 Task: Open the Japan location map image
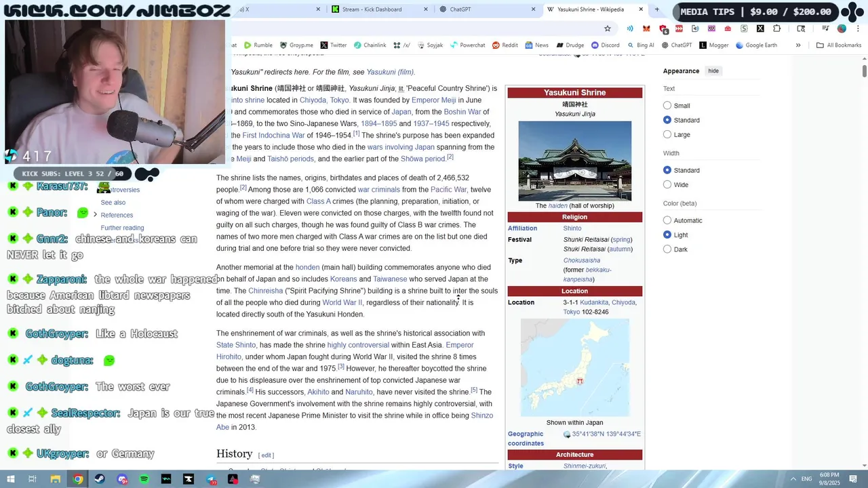pyautogui.click(x=575, y=368)
